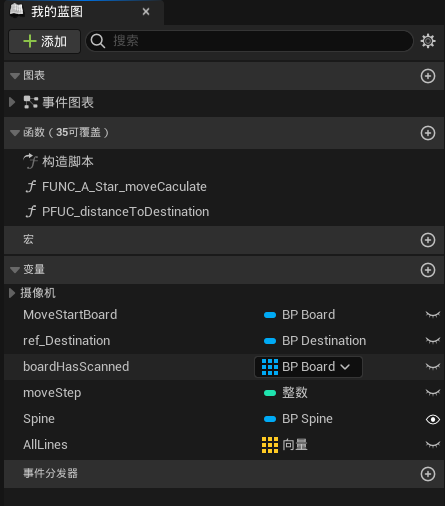Expand the 摄像机 variable category
This screenshot has height=506, width=445.
[12, 293]
